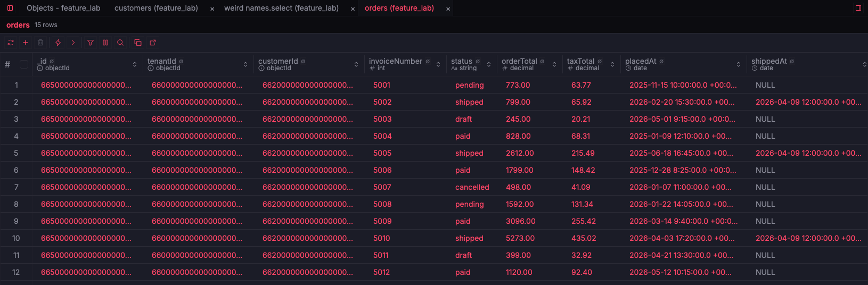Viewport: 868px width, 285px height.
Task: Click the copy/duplicate toolbar icon
Action: tap(138, 43)
